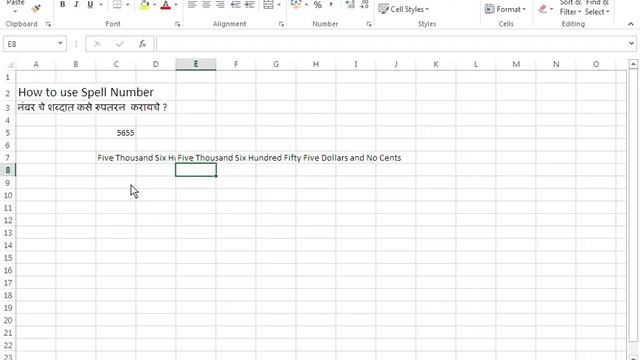The height and width of the screenshot is (360, 640).
Task: Click the Clear eraser icon
Action: 542,9
